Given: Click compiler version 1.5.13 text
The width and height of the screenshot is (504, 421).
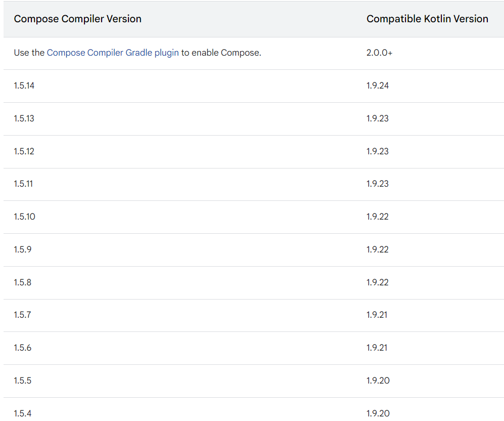Looking at the screenshot, I should pyautogui.click(x=24, y=118).
